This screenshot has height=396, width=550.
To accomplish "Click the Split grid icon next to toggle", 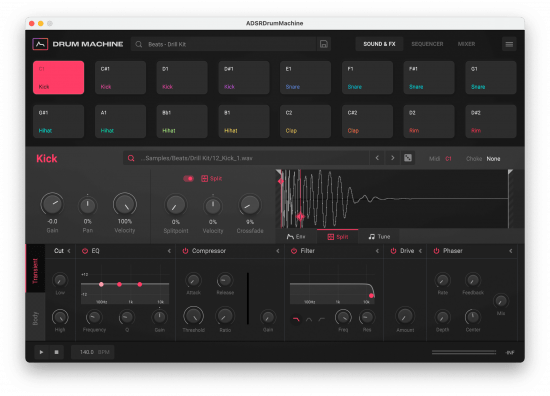I will pos(204,179).
